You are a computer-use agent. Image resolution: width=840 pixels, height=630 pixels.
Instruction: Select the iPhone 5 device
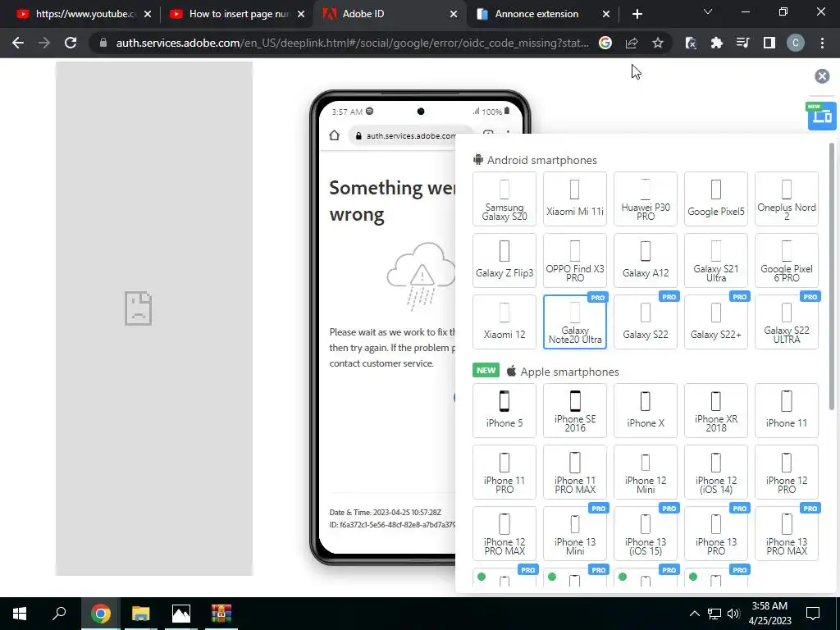tap(504, 410)
